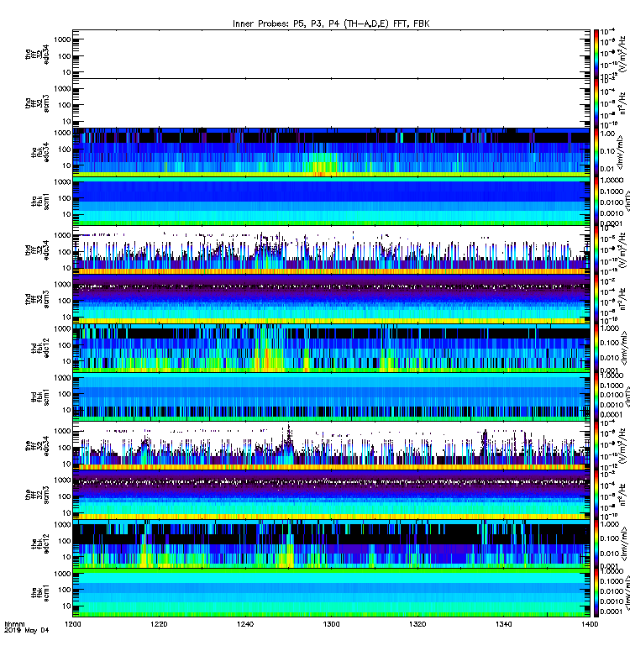Click the color bar beside tha fbk scm1 panel
The height and width of the screenshot is (672, 630).
(596, 201)
